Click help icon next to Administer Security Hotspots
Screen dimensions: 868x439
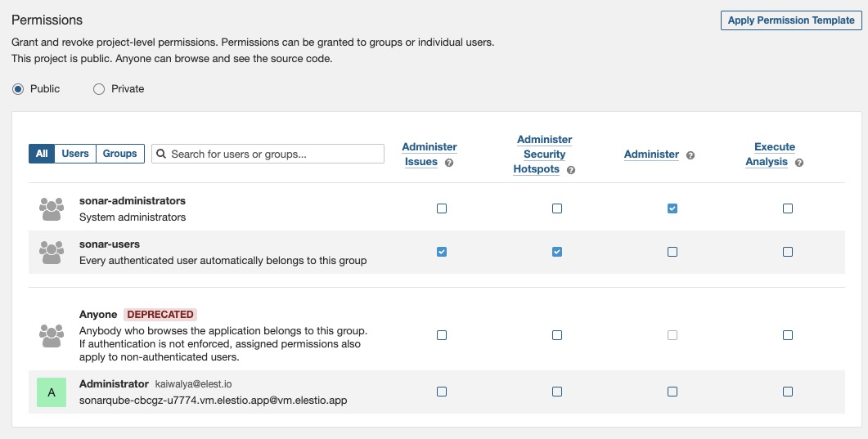pyautogui.click(x=571, y=170)
